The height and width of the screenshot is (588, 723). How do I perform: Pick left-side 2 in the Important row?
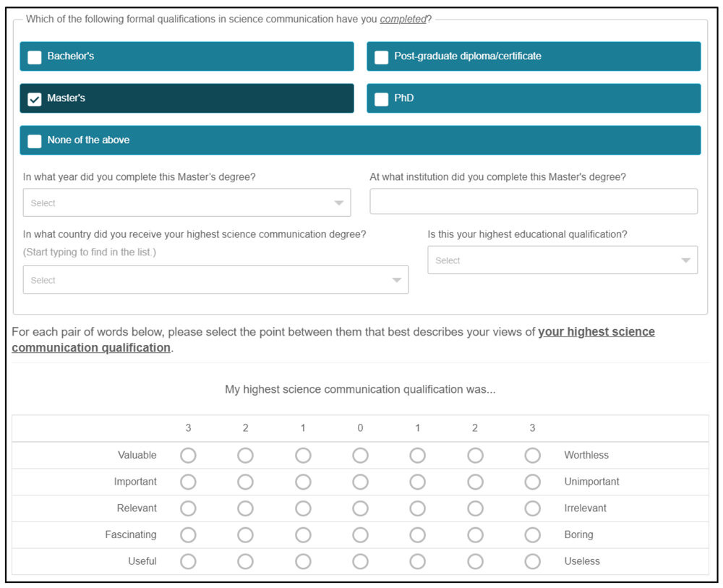tap(245, 482)
